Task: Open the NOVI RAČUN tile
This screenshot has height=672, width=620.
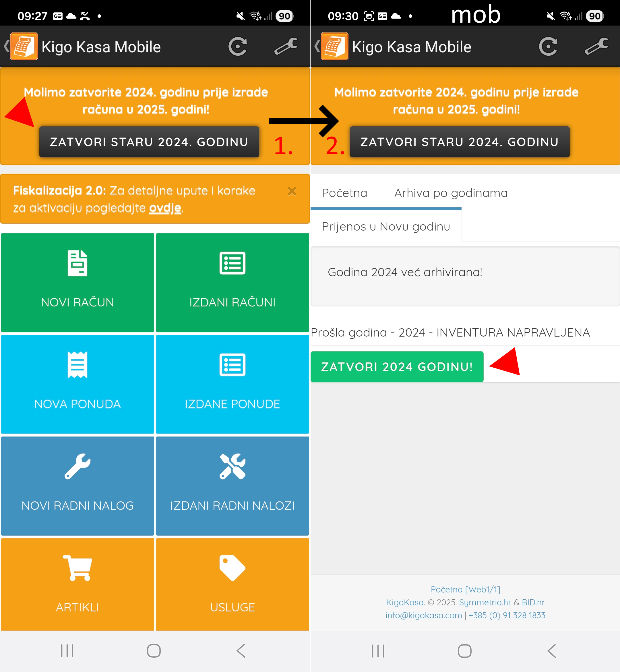Action: click(x=77, y=283)
